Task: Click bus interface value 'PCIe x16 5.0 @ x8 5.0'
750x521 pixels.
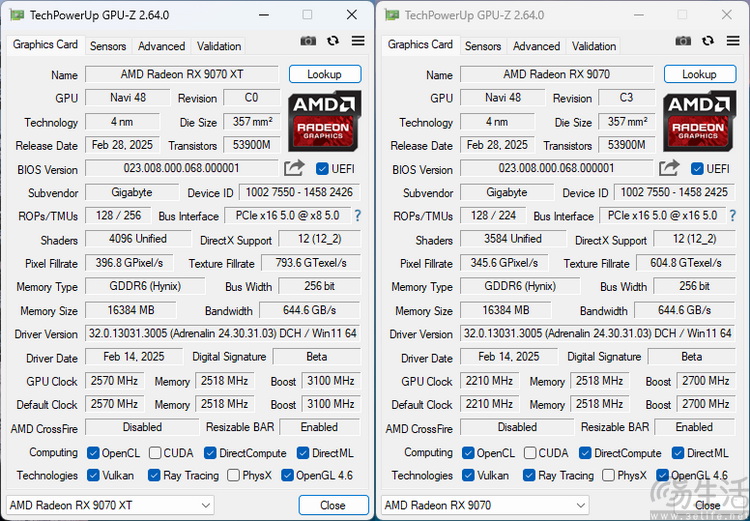Action: click(x=287, y=216)
